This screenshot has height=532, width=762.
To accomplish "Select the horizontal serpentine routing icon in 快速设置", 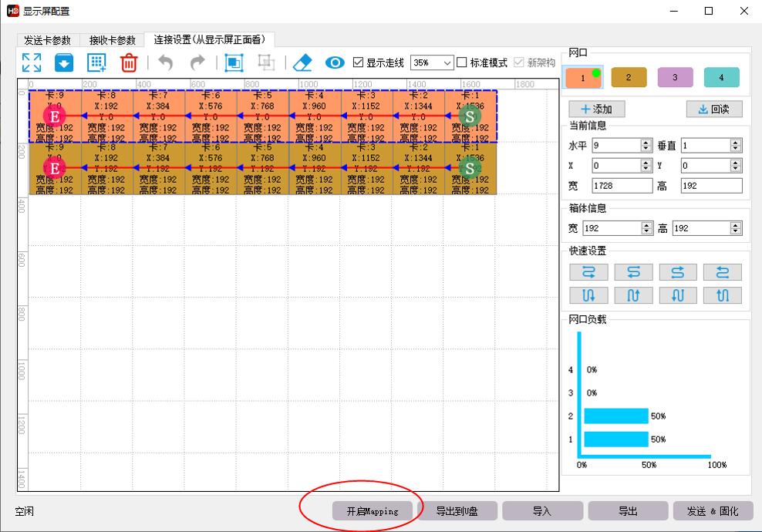I will (588, 271).
